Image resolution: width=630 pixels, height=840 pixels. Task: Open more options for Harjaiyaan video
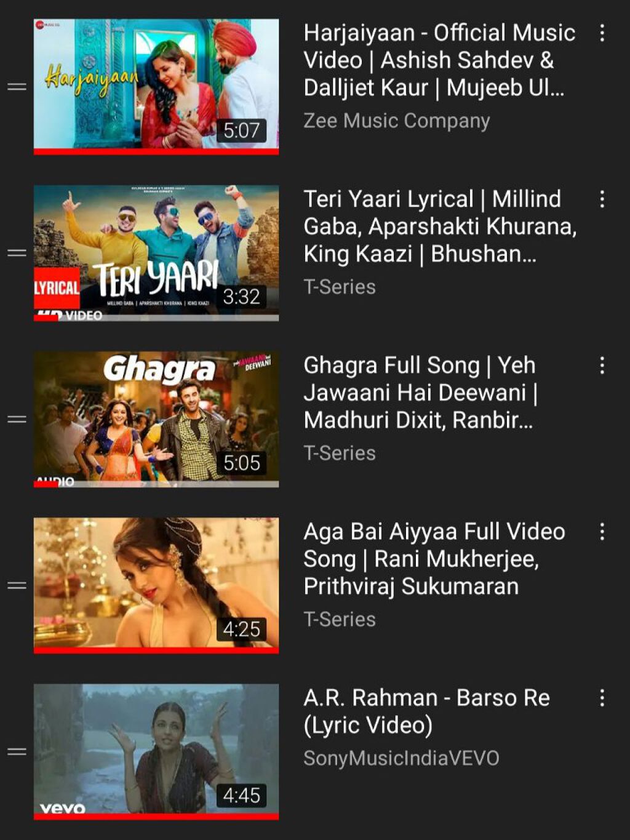coord(602,33)
